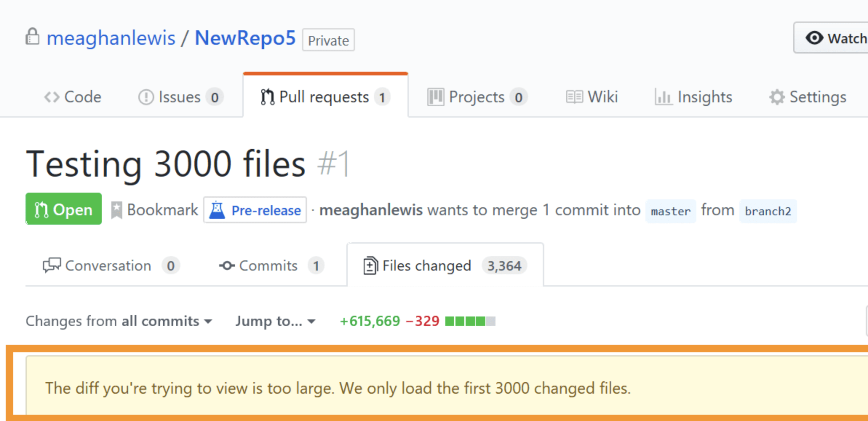The height and width of the screenshot is (421, 868).
Task: Open the Jump to... dropdown
Action: tap(275, 321)
